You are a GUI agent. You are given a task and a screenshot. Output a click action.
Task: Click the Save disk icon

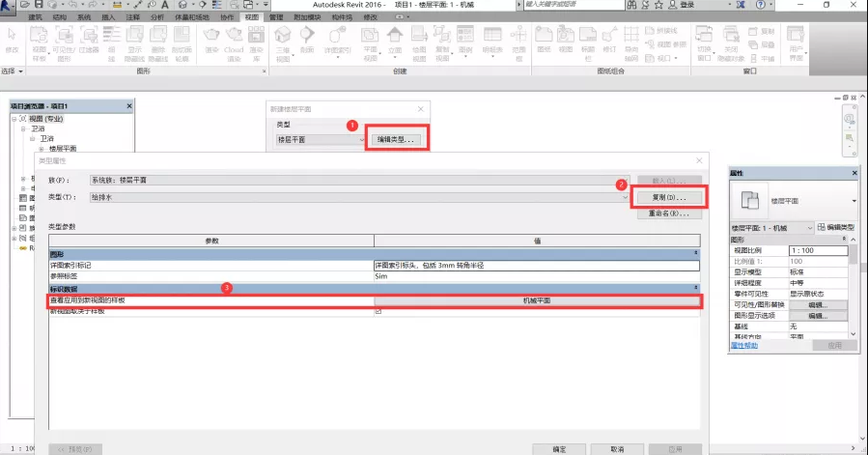coord(39,5)
